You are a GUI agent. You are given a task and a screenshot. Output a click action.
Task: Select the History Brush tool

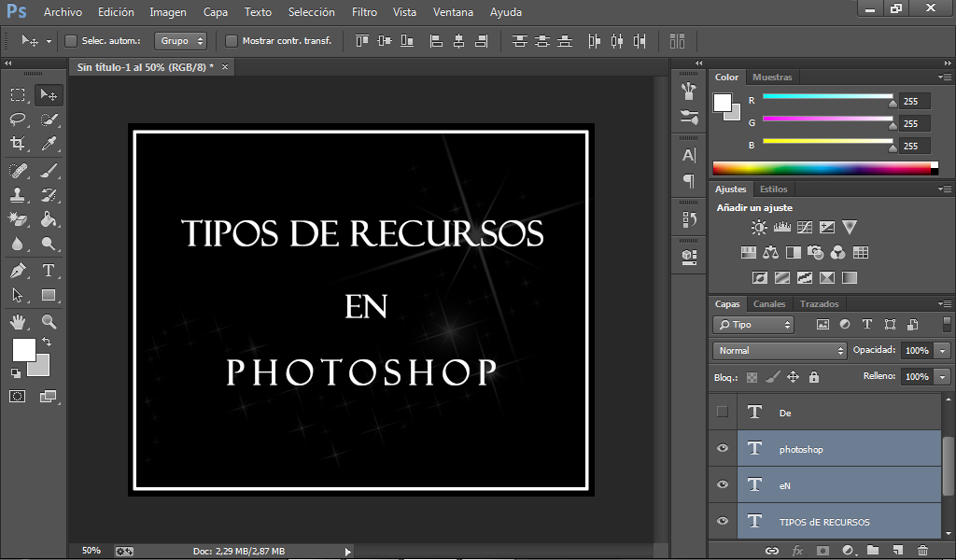pos(49,195)
